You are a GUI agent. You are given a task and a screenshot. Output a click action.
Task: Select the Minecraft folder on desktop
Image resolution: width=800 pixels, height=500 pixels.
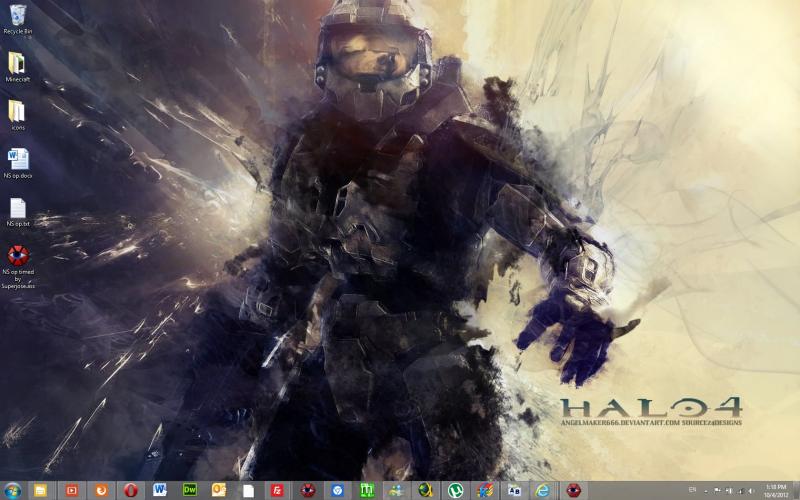(18, 67)
